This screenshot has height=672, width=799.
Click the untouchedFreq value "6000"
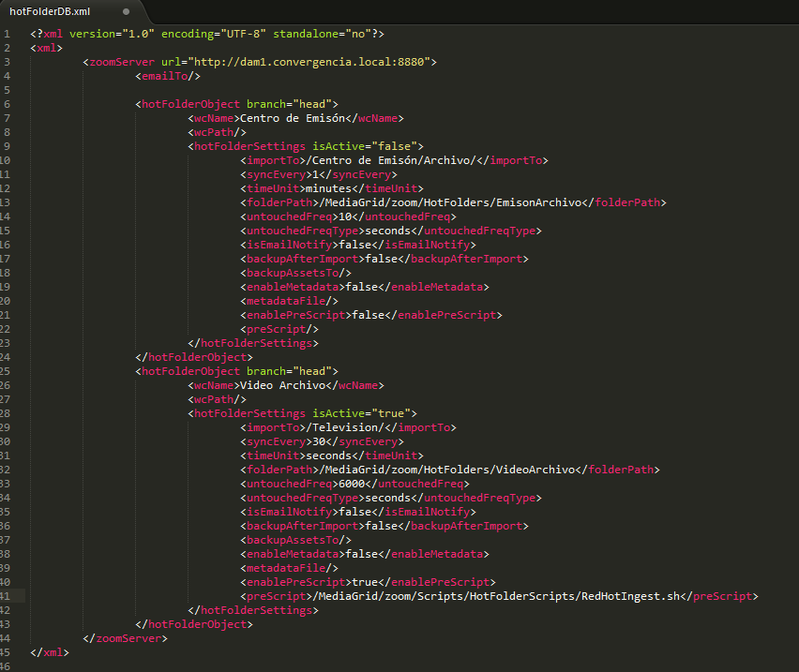[352, 484]
